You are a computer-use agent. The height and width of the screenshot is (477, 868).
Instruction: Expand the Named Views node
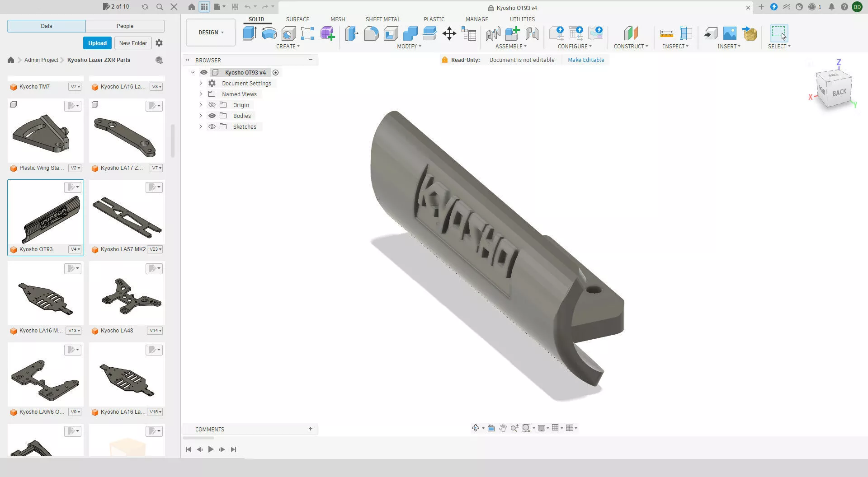pyautogui.click(x=201, y=94)
